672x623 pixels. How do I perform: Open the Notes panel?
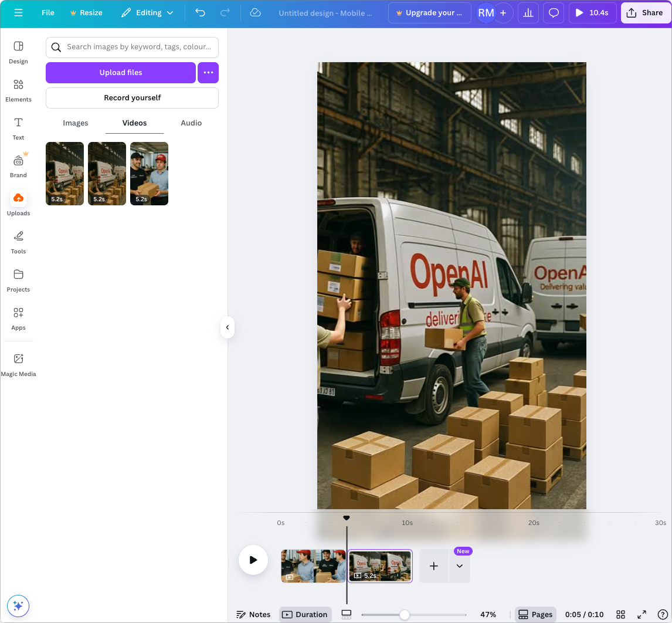click(x=254, y=614)
